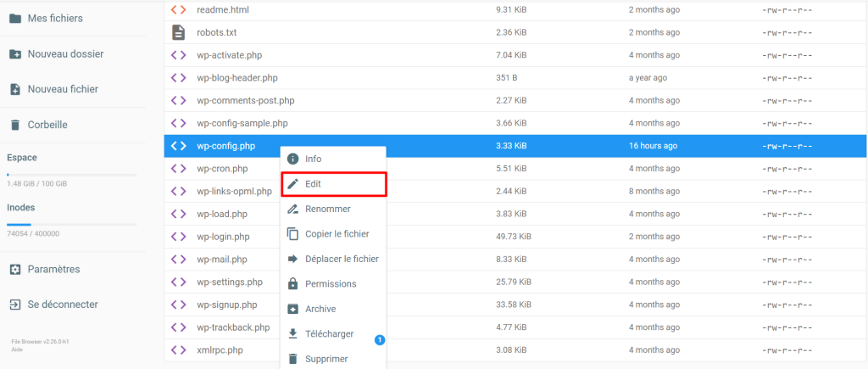
Task: Choose Info from the context menu
Action: click(x=332, y=159)
